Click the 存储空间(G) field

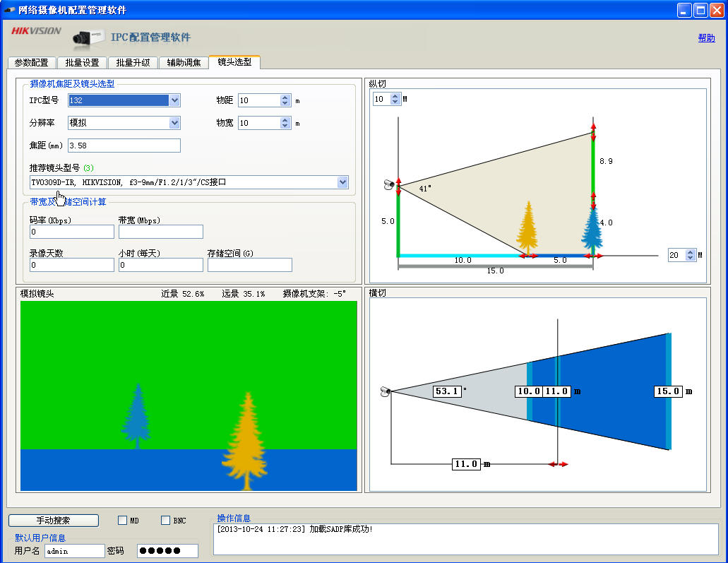click(x=250, y=265)
